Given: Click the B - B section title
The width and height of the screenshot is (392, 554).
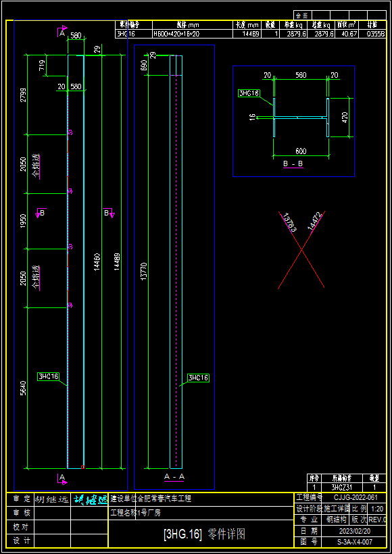Looking at the screenshot, I should (293, 164).
